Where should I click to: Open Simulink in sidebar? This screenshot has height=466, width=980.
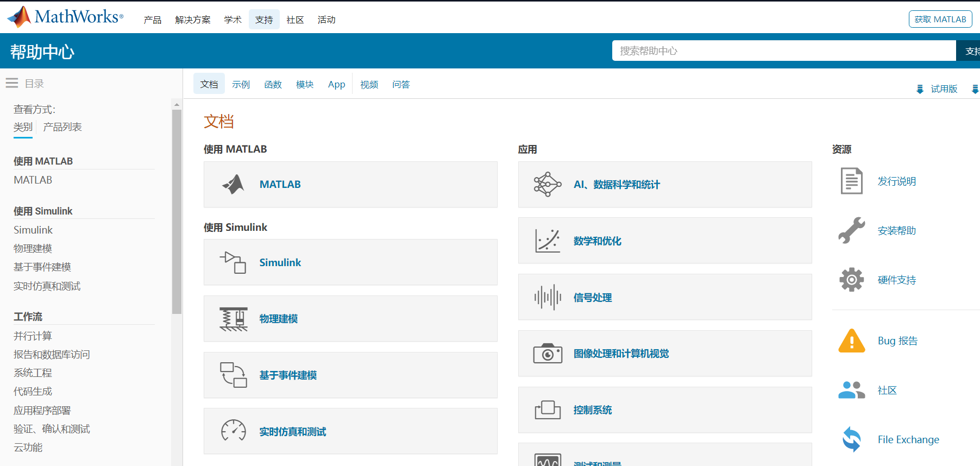33,230
